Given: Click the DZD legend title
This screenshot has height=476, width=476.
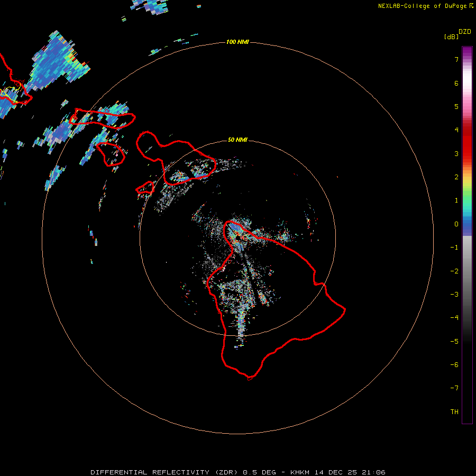Looking at the screenshot, I should coord(465,31).
